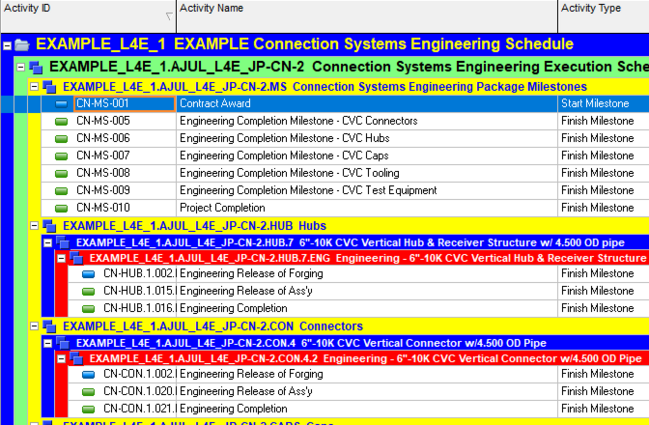Collapse the top-level EXAMPLE_L4E_1 project node
Screen dimensions: 649x425
[x=8, y=45]
